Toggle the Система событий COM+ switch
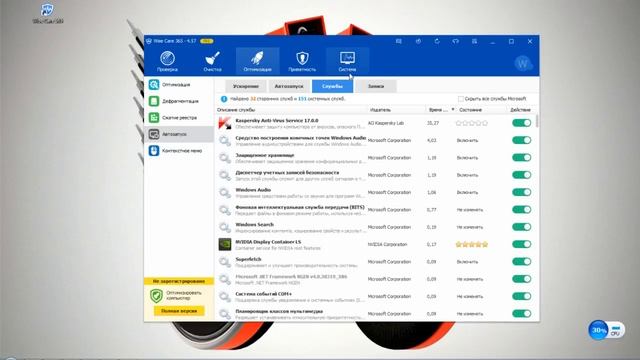 tap(522, 296)
